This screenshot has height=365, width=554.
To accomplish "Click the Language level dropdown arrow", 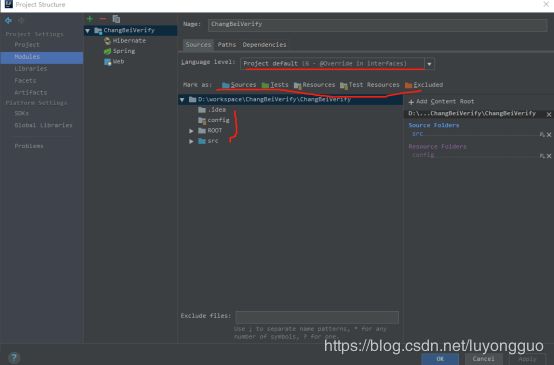I will pos(429,64).
